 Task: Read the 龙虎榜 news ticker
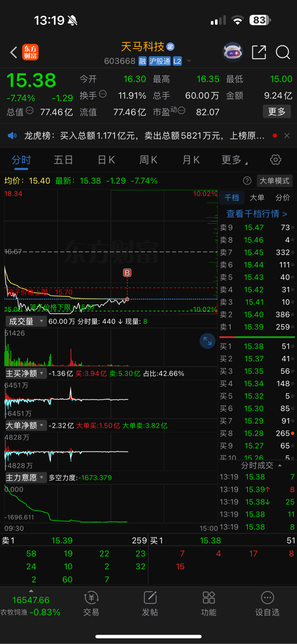coord(144,136)
